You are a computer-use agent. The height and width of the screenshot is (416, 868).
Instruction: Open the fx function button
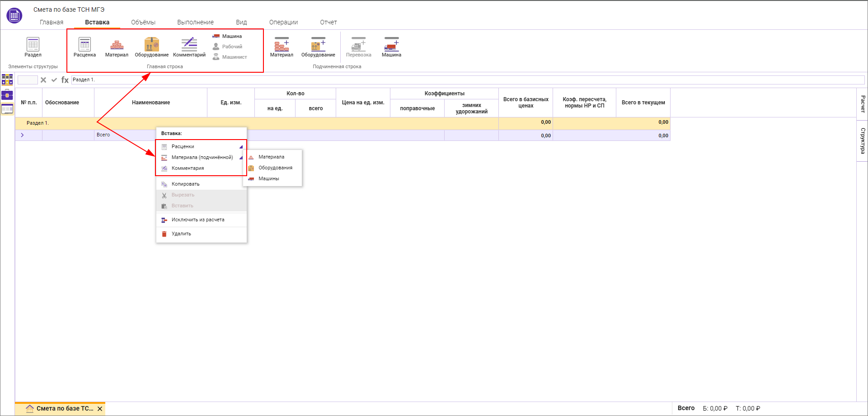coord(65,80)
